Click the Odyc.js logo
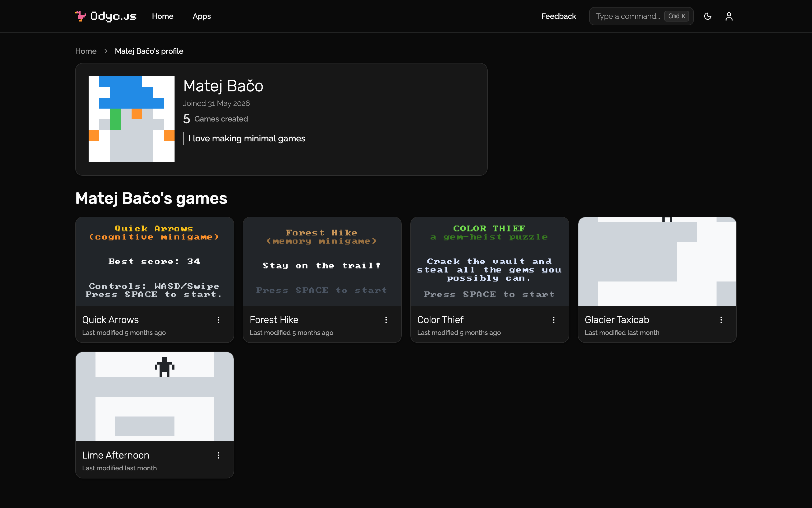Screen dimensions: 812x508 [106, 16]
